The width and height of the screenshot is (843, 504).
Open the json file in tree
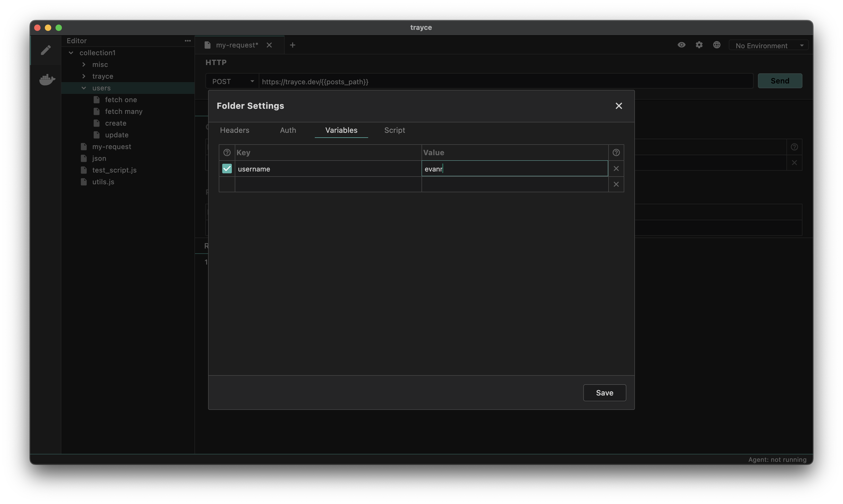click(x=99, y=158)
